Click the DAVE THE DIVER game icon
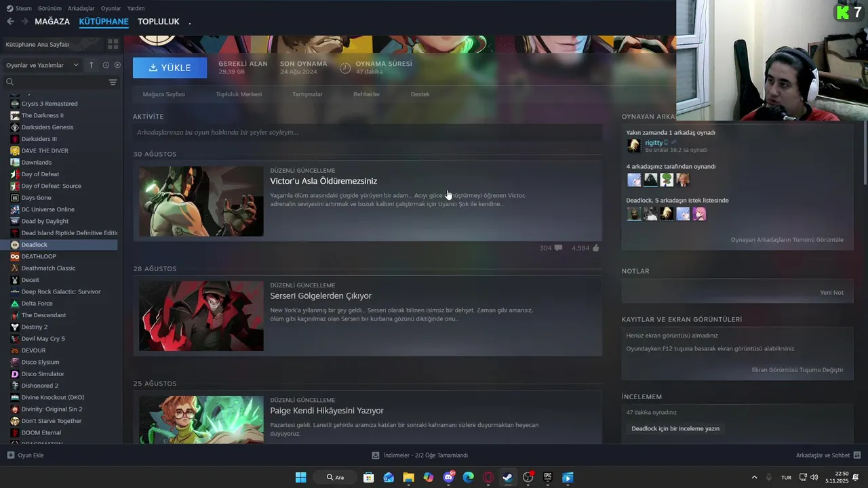 point(15,150)
